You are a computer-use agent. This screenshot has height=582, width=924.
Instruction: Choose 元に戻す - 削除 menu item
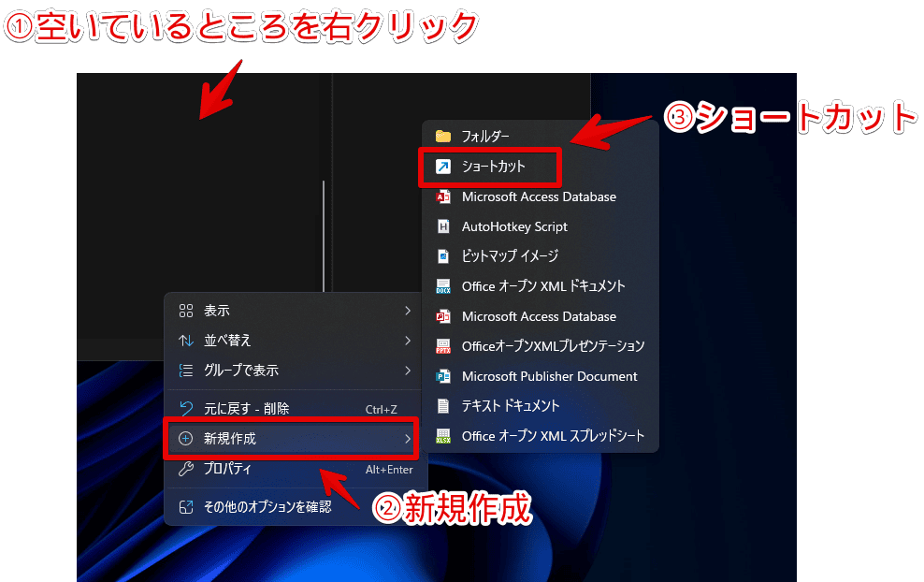(294, 409)
